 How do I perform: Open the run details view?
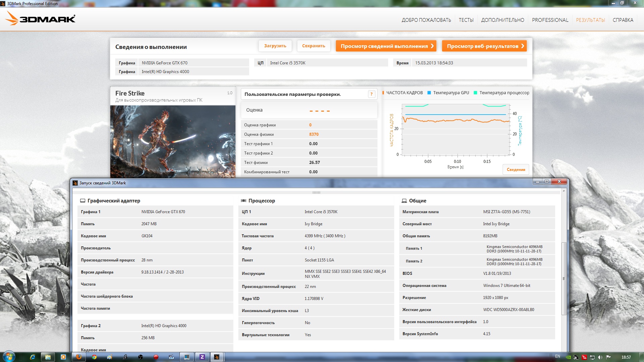pyautogui.click(x=386, y=46)
